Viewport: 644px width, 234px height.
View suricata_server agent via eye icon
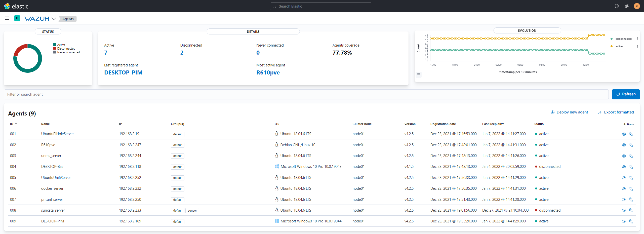624,210
